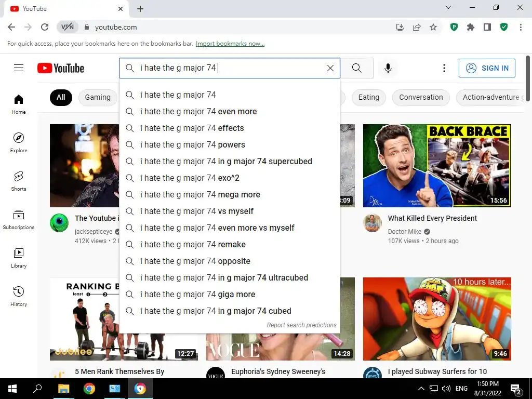The image size is (532, 399).
Task: Bookmark this page with the star icon
Action: [433, 27]
